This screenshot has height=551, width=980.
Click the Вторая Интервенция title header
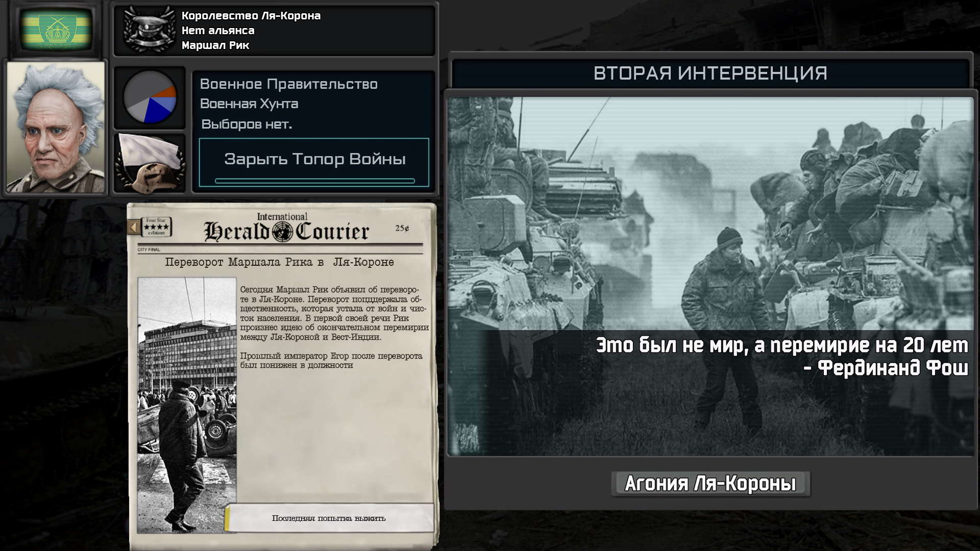point(710,73)
